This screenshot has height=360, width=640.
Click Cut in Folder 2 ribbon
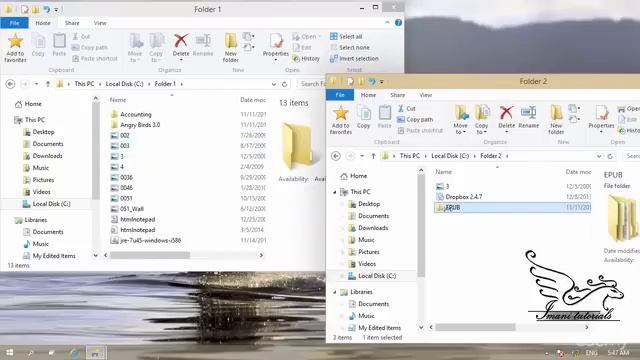(x=407, y=108)
